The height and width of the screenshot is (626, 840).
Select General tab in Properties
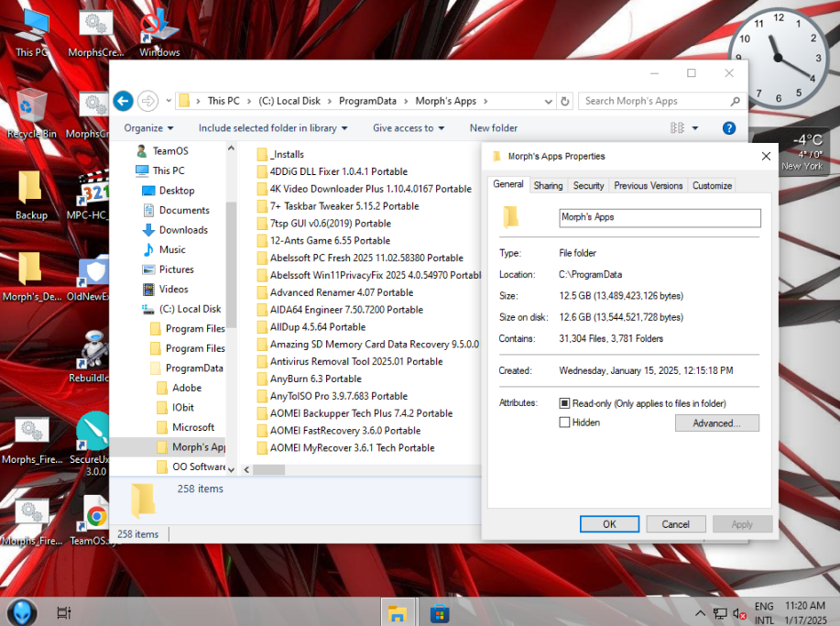click(x=507, y=184)
